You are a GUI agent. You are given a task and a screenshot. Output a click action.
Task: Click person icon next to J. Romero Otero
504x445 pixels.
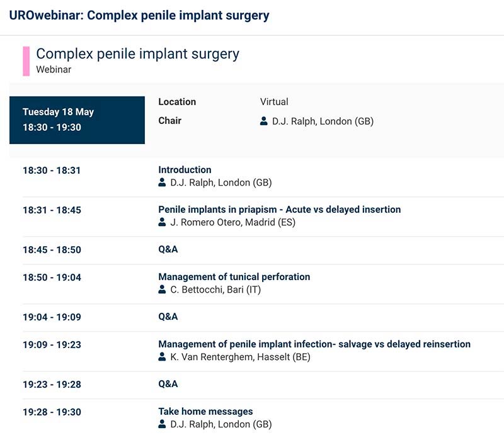pyautogui.click(x=163, y=223)
